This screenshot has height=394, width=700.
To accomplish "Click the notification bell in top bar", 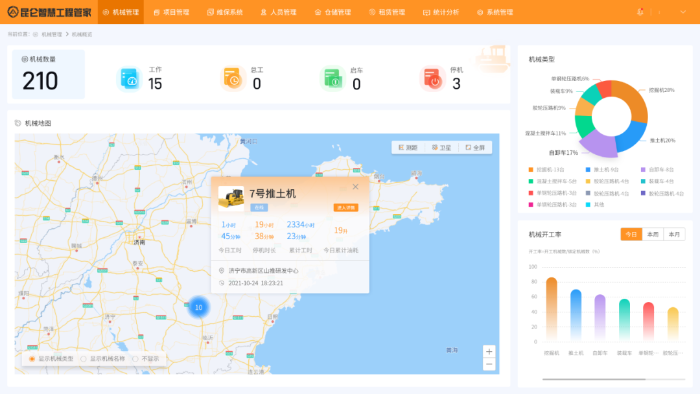I will (640, 12).
